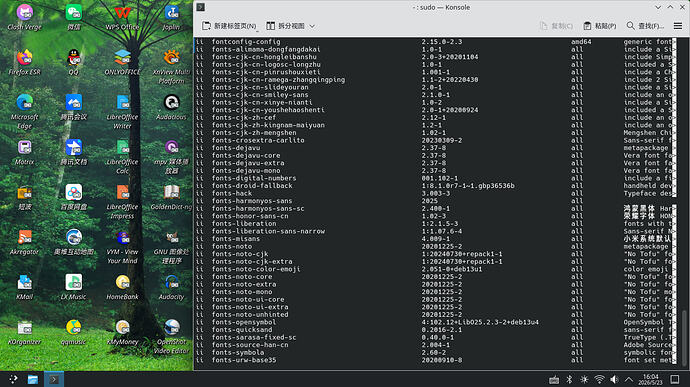Launch Firefox ESR from the desktop
Image resolution: width=690 pixels, height=387 pixels.
[25, 58]
